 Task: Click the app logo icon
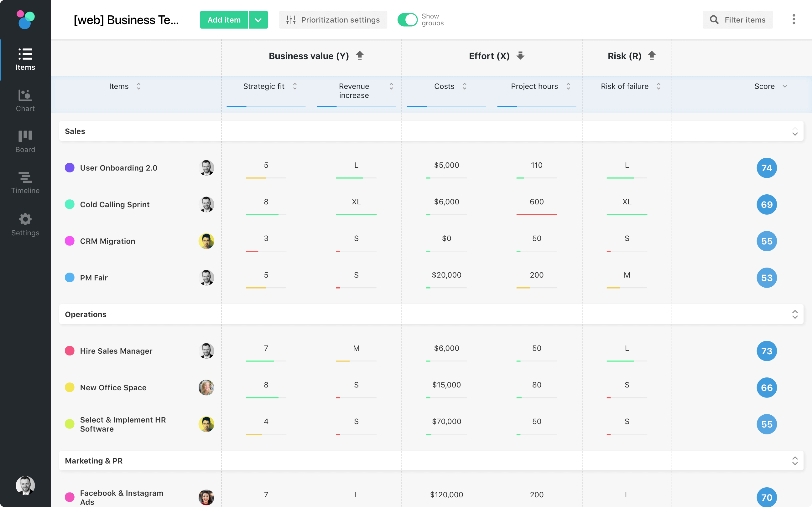click(x=25, y=19)
